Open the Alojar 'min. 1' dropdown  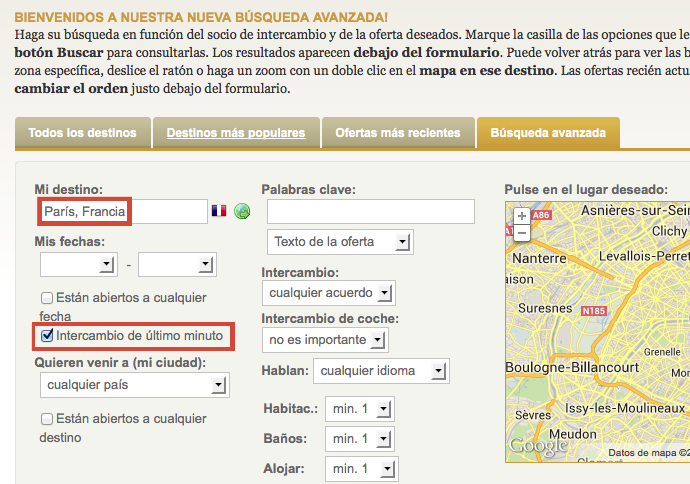click(x=362, y=469)
